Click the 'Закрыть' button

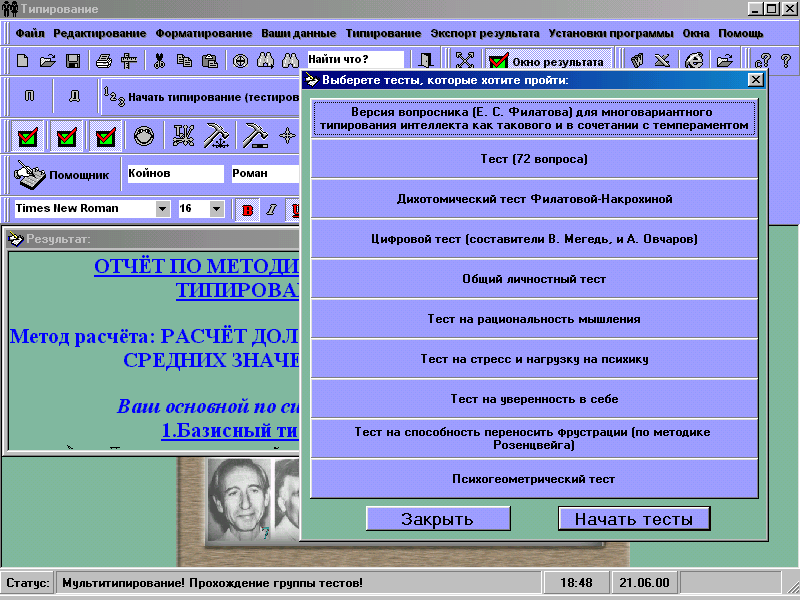click(438, 518)
